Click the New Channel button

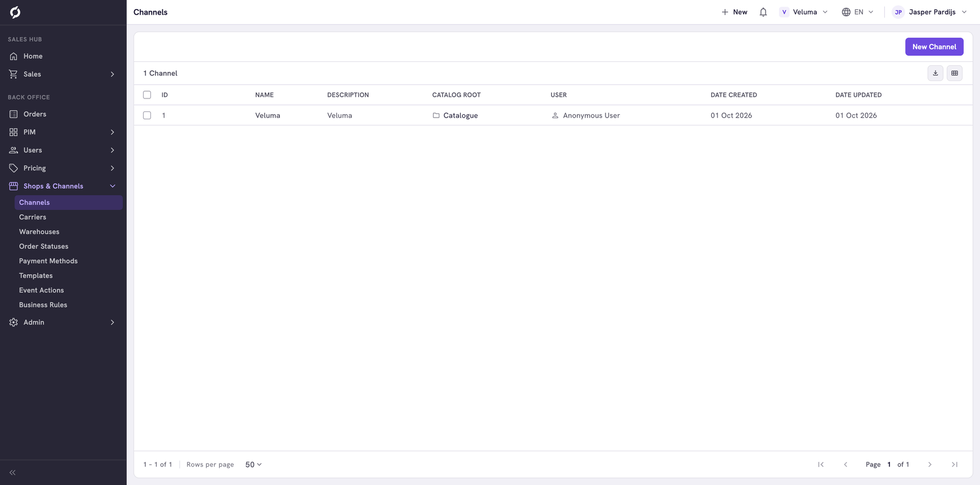934,47
